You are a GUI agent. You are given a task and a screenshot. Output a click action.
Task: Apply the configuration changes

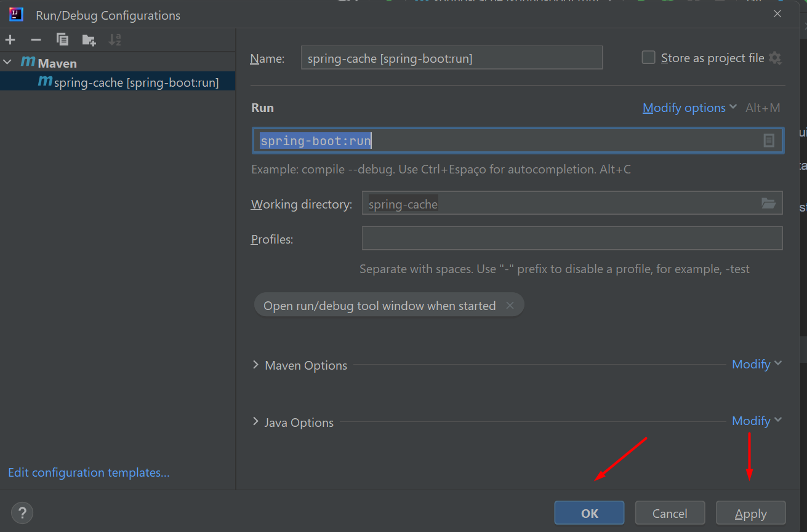pos(750,512)
